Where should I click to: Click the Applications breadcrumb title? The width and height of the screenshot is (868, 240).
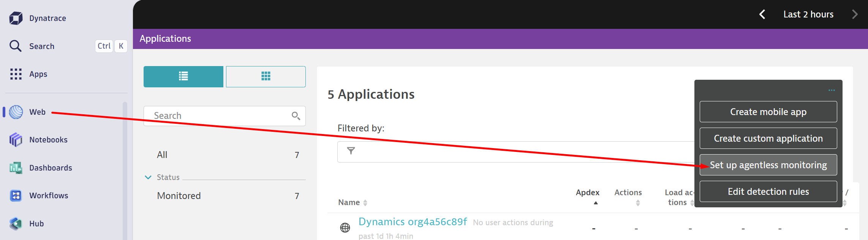165,39
